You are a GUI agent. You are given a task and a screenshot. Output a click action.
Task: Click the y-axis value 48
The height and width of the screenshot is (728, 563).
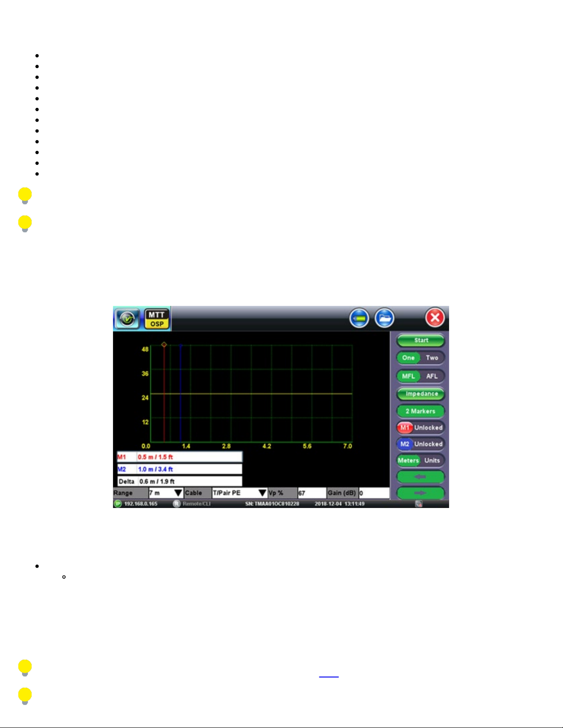click(145, 350)
